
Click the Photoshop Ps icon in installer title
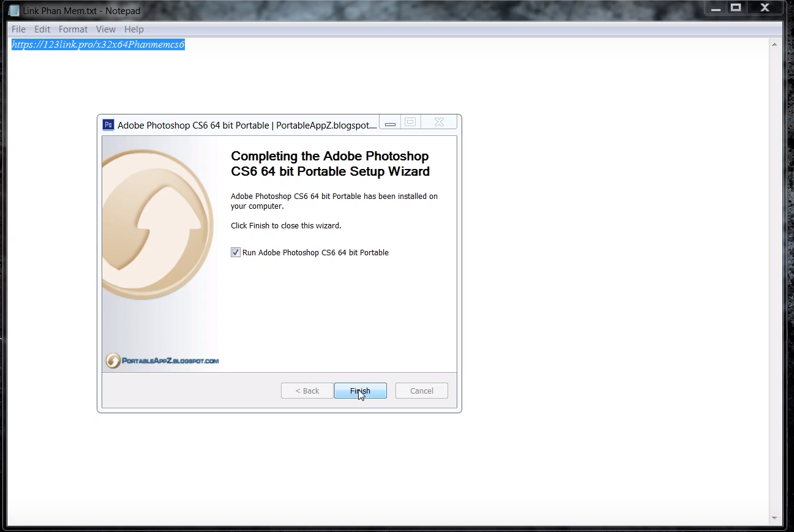point(108,125)
